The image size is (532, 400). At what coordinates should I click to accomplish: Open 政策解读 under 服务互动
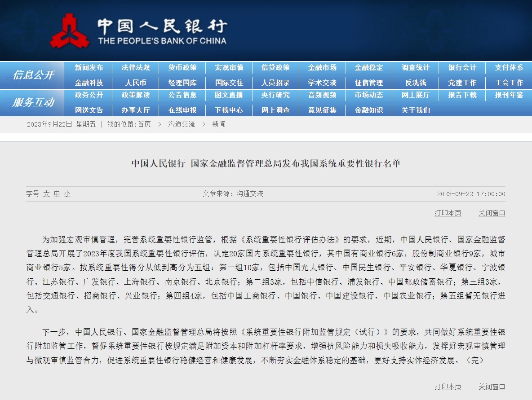coord(136,95)
